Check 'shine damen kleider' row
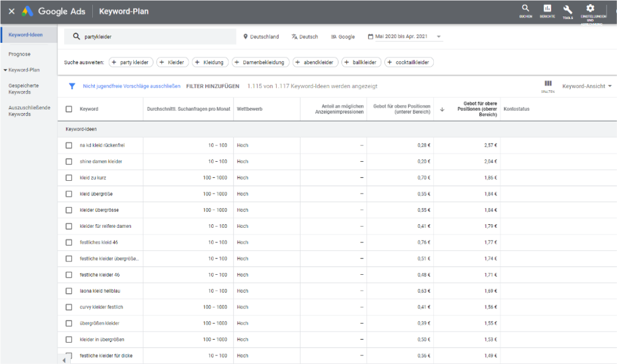Viewport: 617px width, 364px height. (x=69, y=161)
